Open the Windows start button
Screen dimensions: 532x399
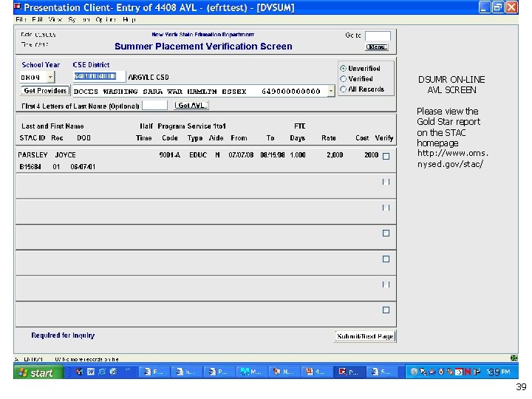coord(38,372)
